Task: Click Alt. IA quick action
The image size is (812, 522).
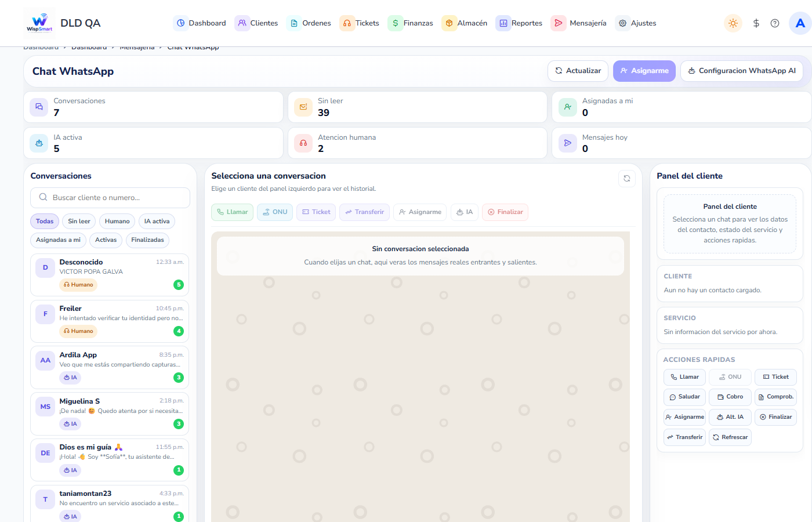Action: click(730, 417)
